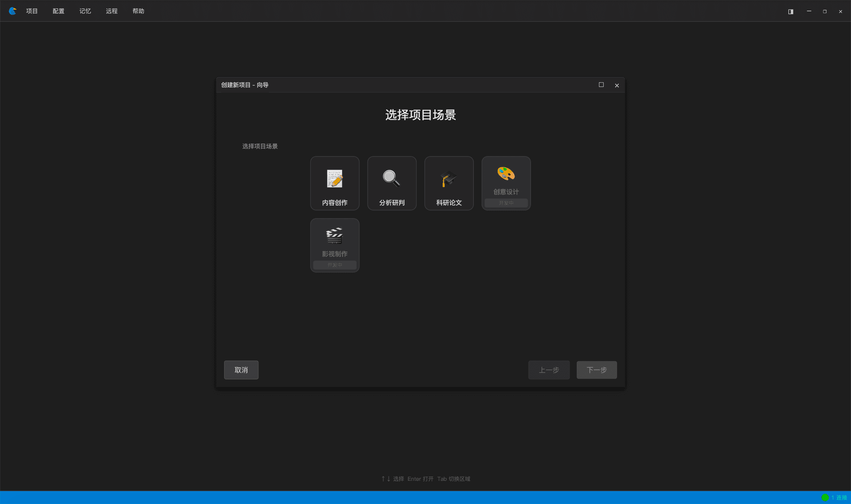
Task: Toggle the side panel layout icon
Action: point(791,12)
